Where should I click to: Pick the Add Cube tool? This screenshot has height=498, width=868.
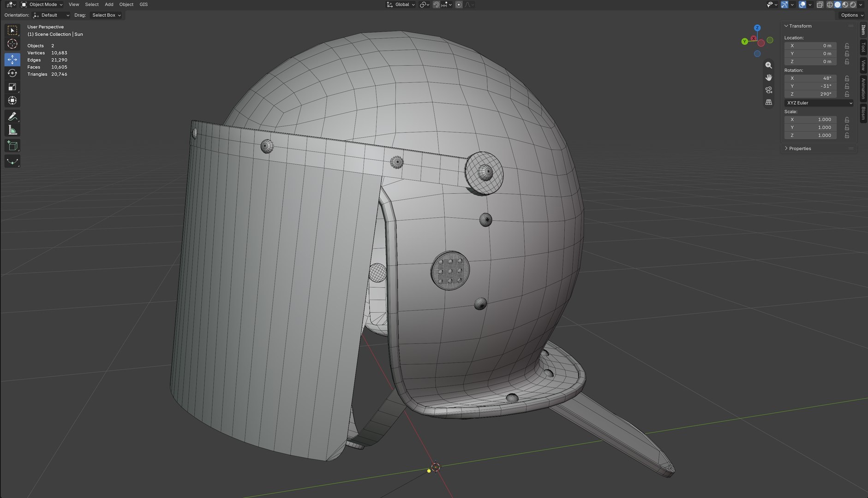coord(12,146)
